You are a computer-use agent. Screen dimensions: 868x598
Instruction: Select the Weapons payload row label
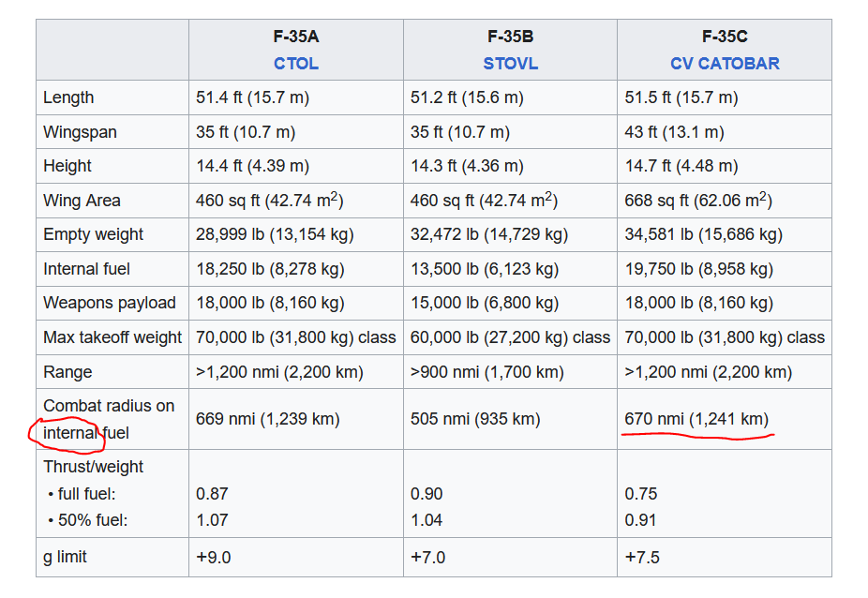[x=110, y=303]
